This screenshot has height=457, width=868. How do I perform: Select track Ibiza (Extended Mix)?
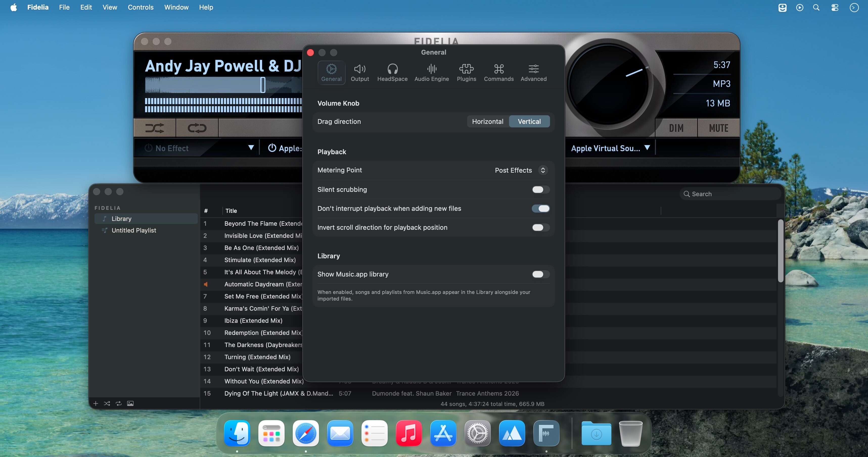click(x=253, y=321)
